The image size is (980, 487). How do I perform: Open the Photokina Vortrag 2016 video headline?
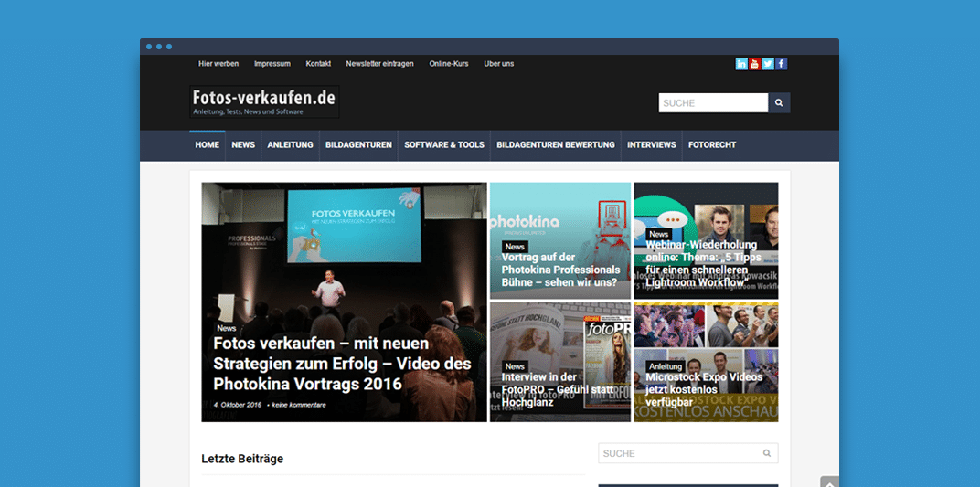342,364
